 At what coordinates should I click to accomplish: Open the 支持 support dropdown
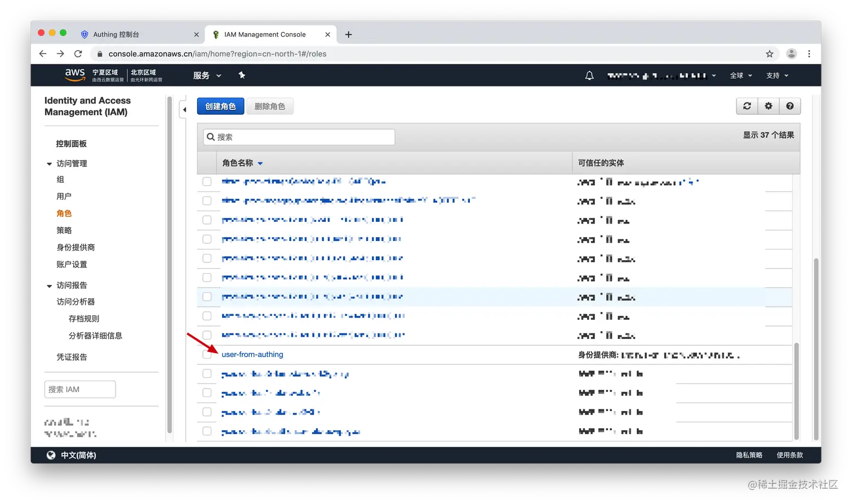click(x=777, y=75)
